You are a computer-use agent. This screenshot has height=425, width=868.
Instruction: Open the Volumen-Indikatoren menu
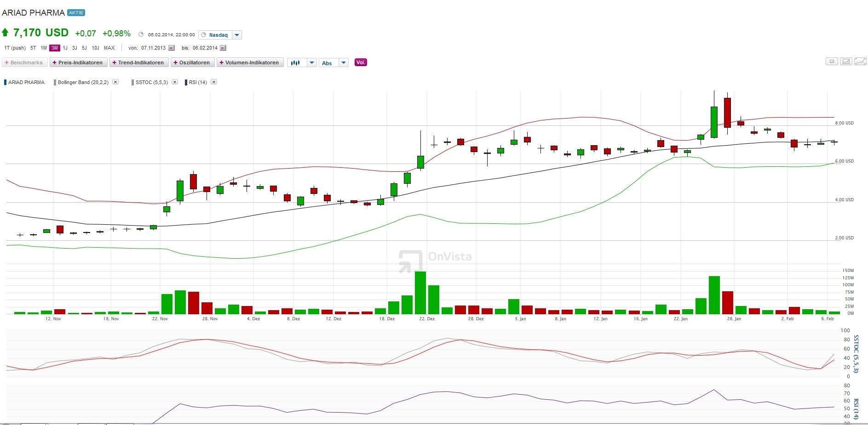pyautogui.click(x=250, y=62)
